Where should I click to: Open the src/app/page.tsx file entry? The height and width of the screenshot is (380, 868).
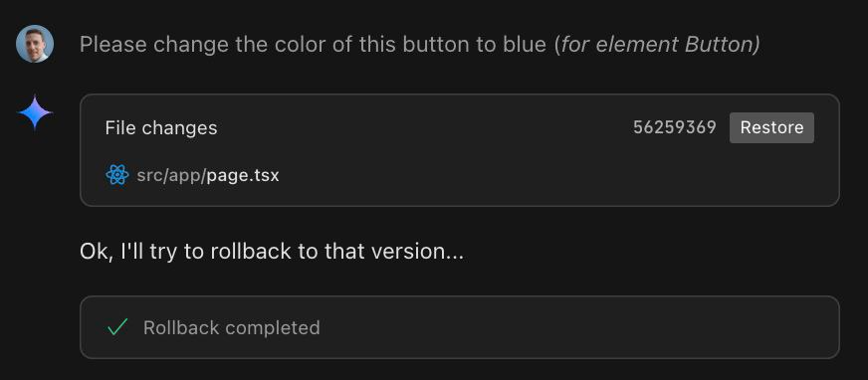(192, 175)
